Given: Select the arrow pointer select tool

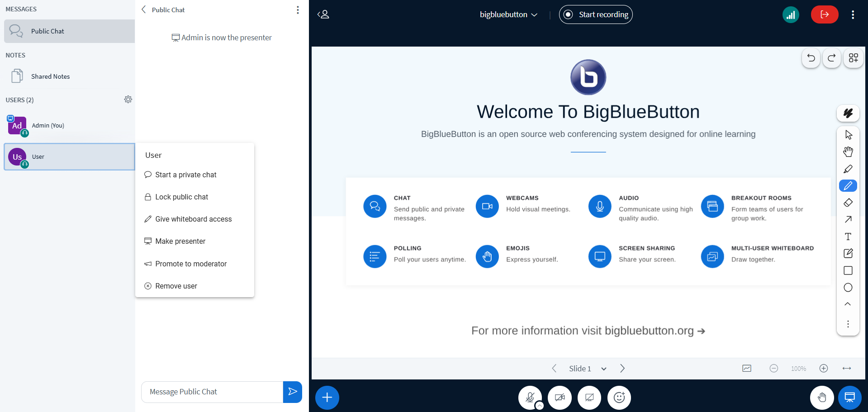Looking at the screenshot, I should point(848,135).
